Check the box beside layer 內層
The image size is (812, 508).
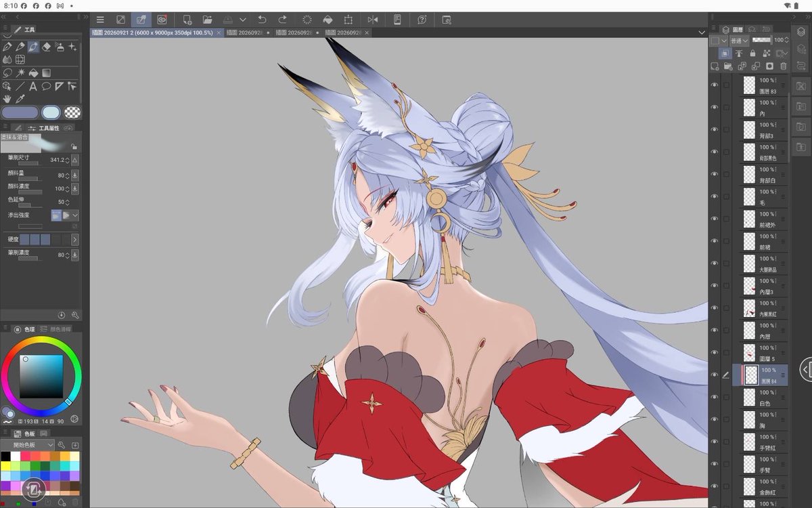(727, 330)
